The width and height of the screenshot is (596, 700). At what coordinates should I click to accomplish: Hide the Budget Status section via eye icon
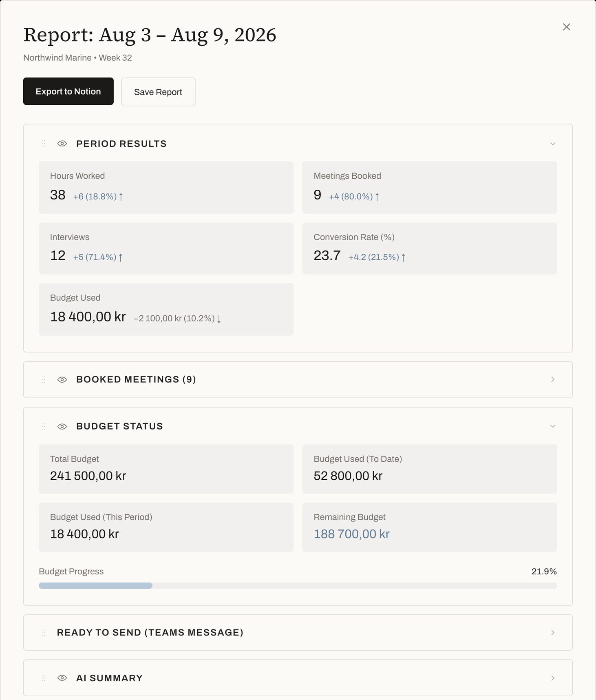point(62,427)
